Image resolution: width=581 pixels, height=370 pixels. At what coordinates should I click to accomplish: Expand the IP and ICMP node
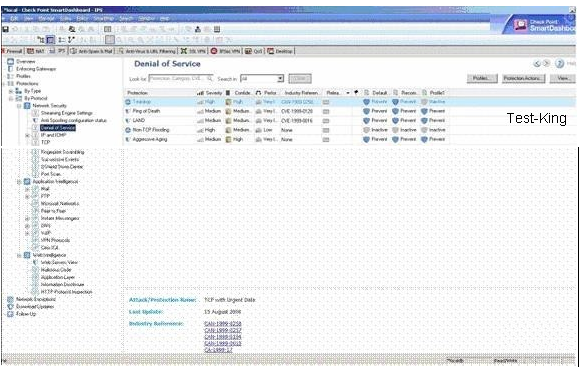click(27, 136)
